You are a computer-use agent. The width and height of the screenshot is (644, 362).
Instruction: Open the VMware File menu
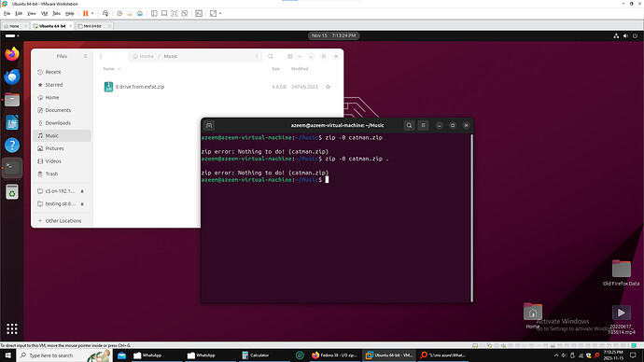coord(7,14)
